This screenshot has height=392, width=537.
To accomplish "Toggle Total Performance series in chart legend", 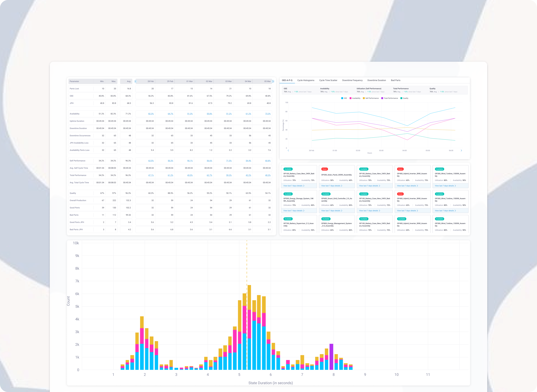I will 390,98.
